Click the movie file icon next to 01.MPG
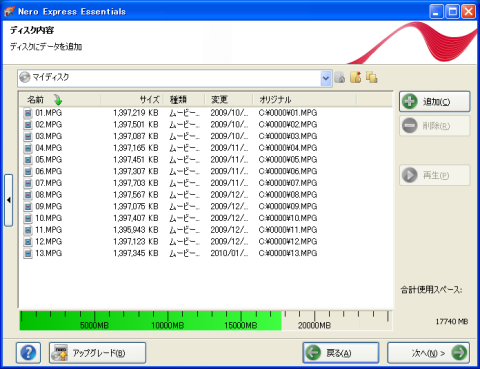This screenshot has height=369, width=480. click(28, 113)
